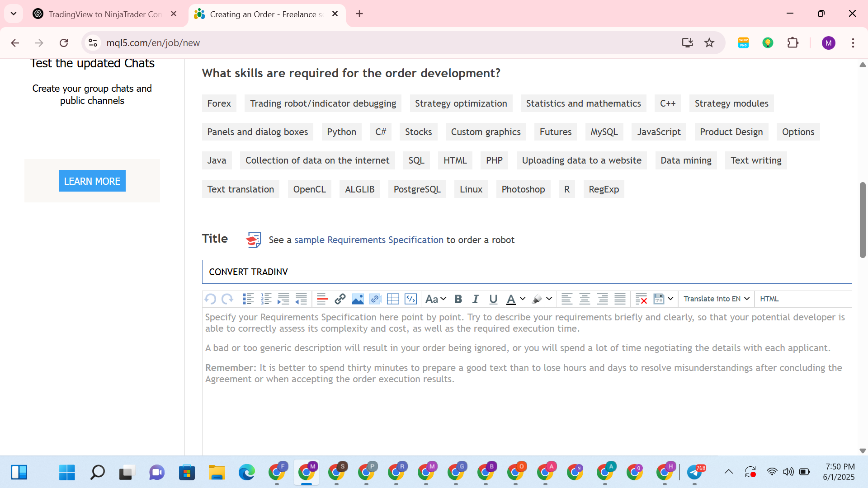Click the font color A swatch
This screenshot has width=868, height=488.
pyautogui.click(x=511, y=299)
